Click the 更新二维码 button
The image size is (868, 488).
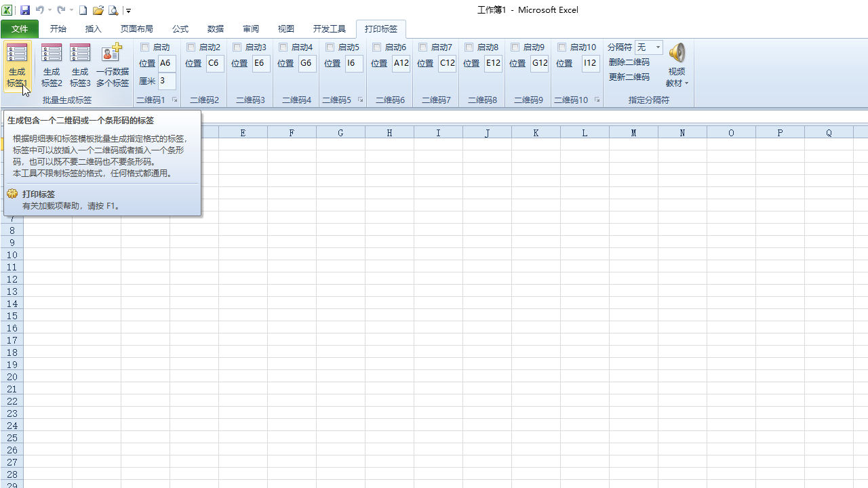click(x=629, y=77)
